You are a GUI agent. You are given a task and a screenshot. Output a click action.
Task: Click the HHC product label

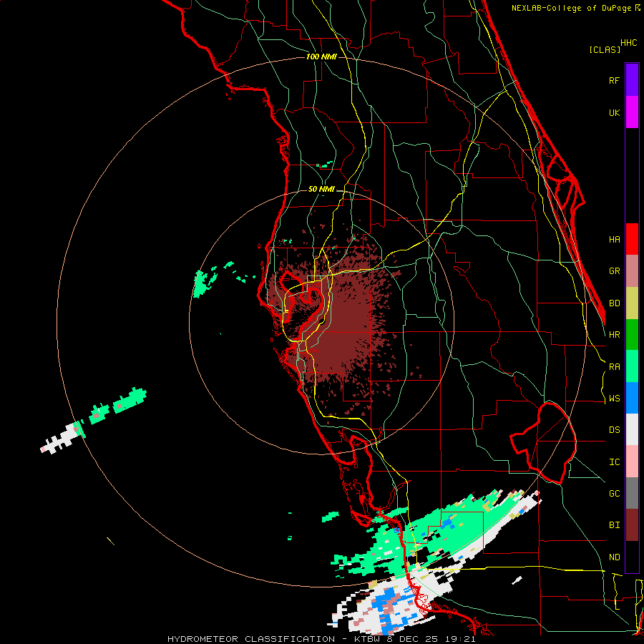(x=629, y=43)
